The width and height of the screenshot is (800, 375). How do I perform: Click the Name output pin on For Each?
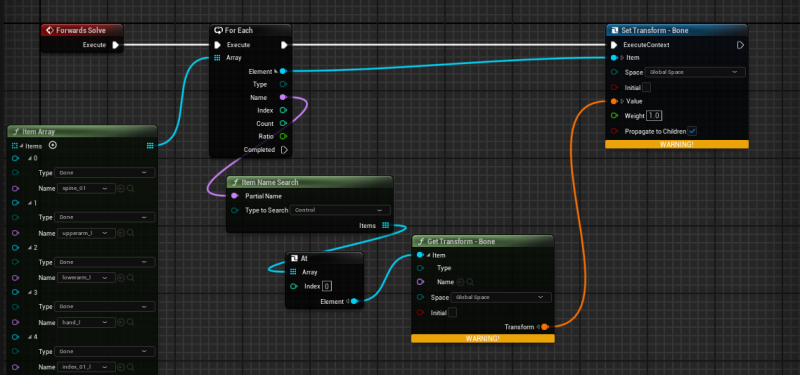tap(283, 97)
